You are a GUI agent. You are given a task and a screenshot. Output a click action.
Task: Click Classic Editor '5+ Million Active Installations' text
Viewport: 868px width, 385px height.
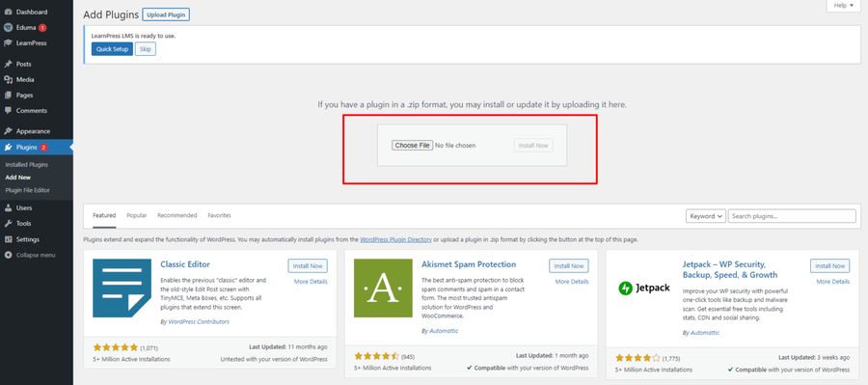[131, 360]
